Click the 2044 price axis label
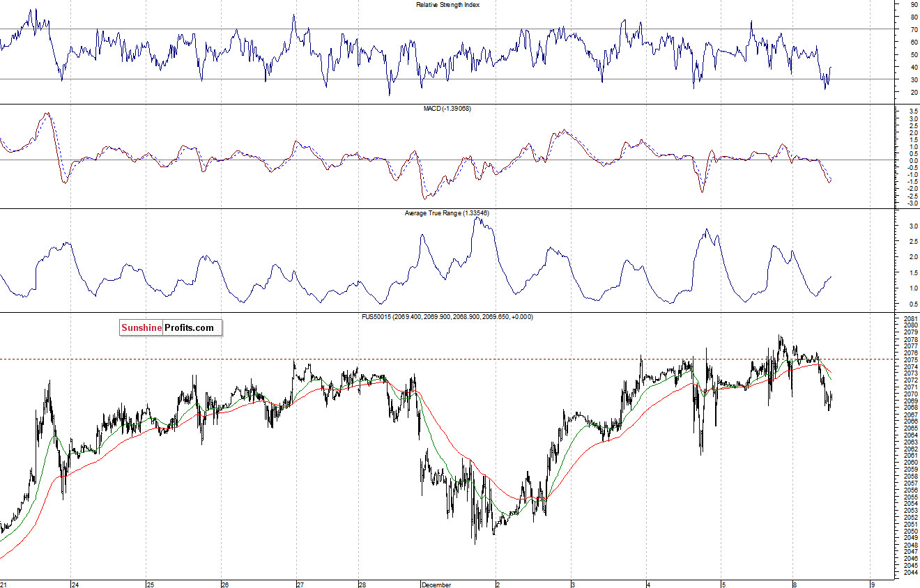 [910, 572]
